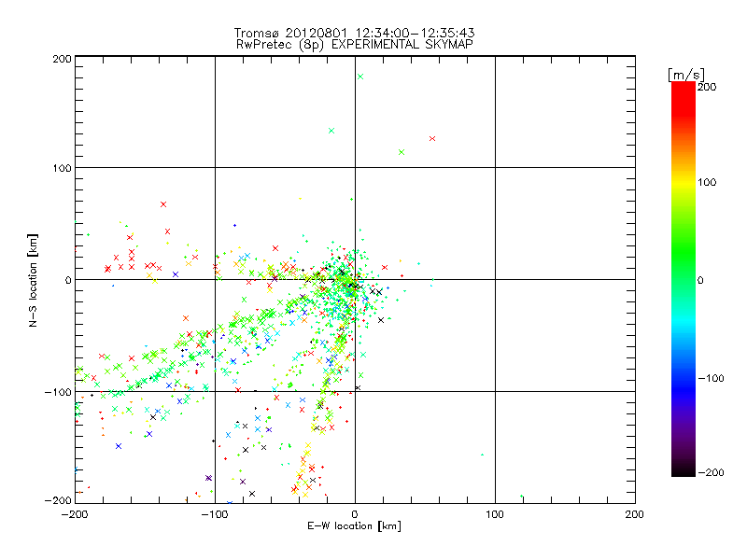Viewport: 747px width, 560px height.
Task: Click the subtitle RwPretec (8p) EXPERIMENTAL SKYMAP
Action: click(x=355, y=44)
